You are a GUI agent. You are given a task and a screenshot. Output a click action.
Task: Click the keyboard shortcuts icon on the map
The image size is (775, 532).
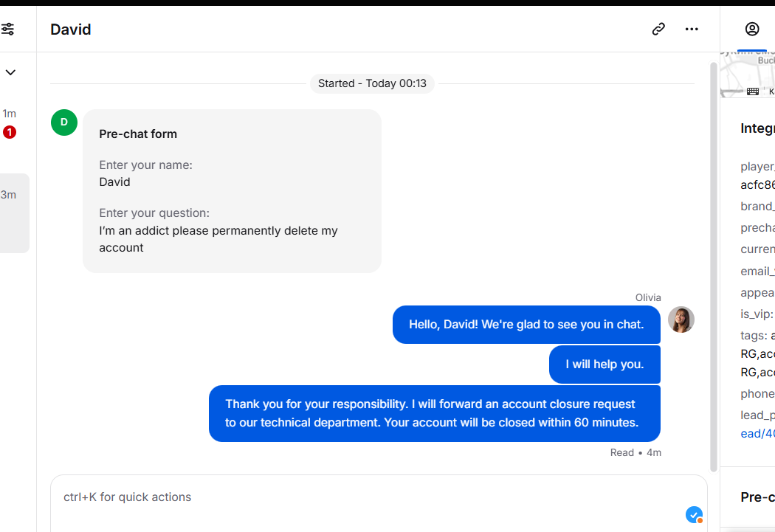[753, 91]
